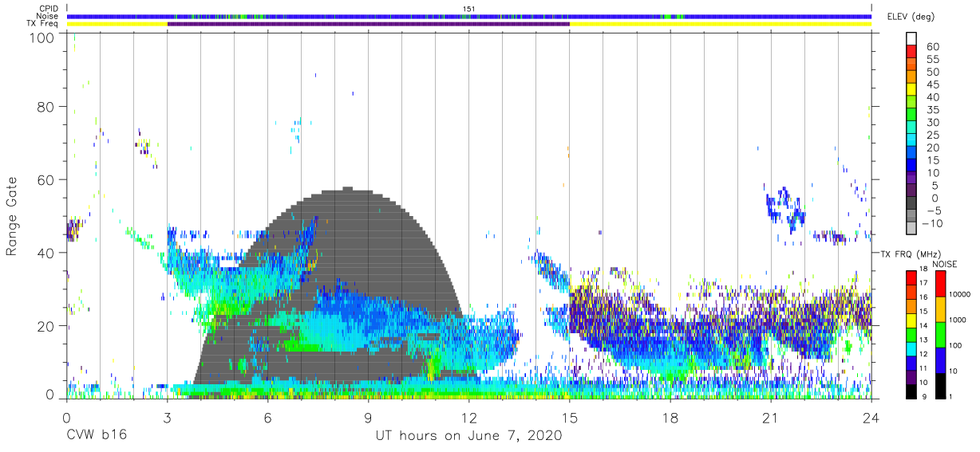Viewport: 980px width, 452px height.
Task: Pick the cyan swatch in TX FRQ legend
Action: (911, 348)
